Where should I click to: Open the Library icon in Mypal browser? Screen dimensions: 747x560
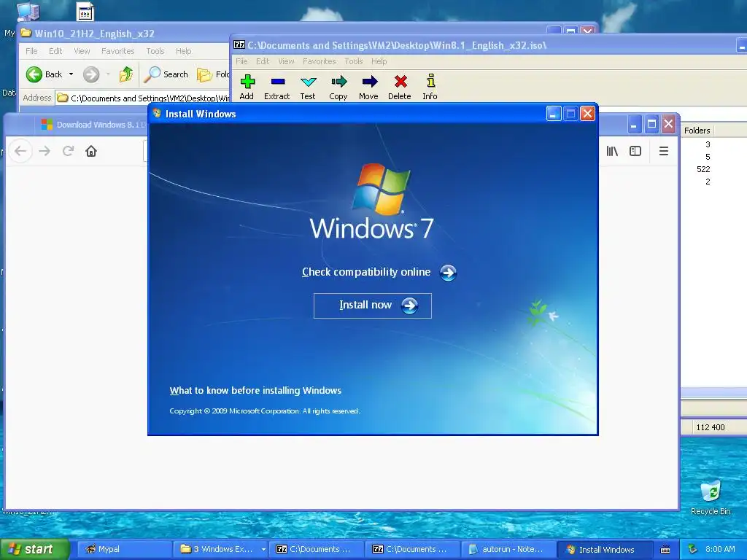coord(612,152)
